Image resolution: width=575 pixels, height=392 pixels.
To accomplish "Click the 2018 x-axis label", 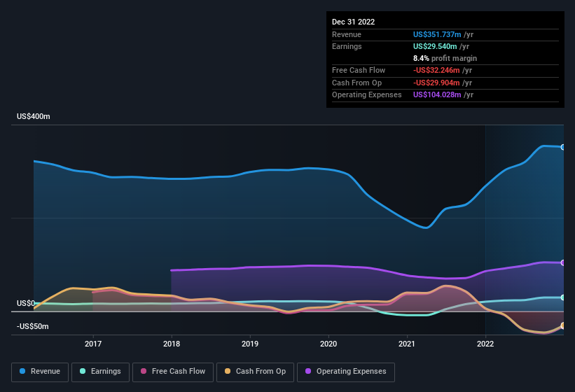I will coord(172,344).
